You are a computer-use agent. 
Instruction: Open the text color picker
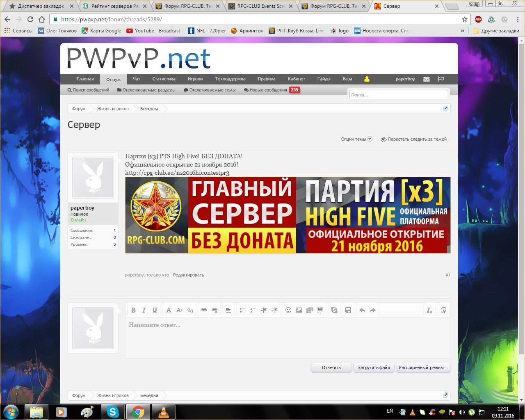(x=169, y=310)
